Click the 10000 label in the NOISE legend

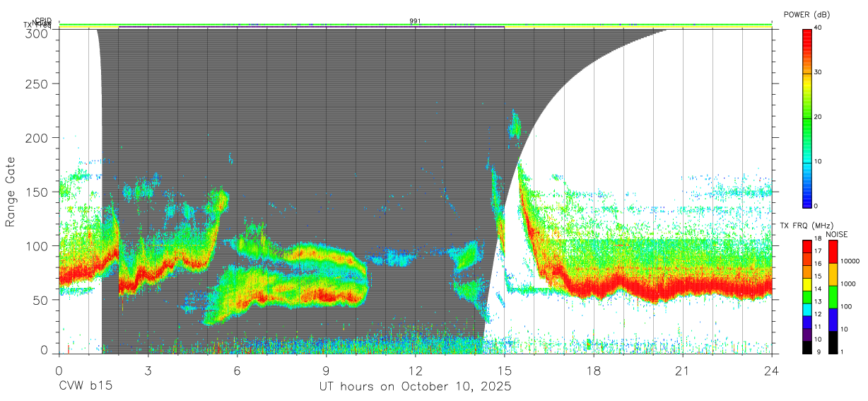coord(850,261)
